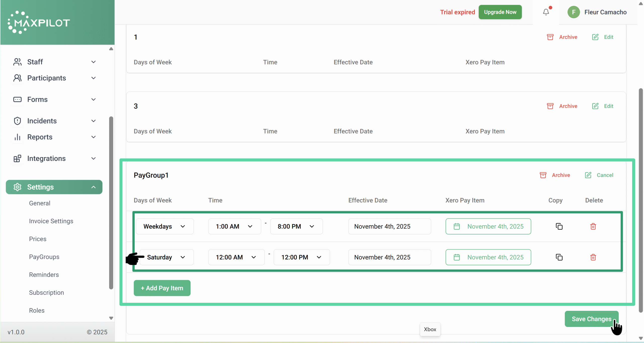
Task: Copy the Weekdays pay item row
Action: click(x=559, y=226)
